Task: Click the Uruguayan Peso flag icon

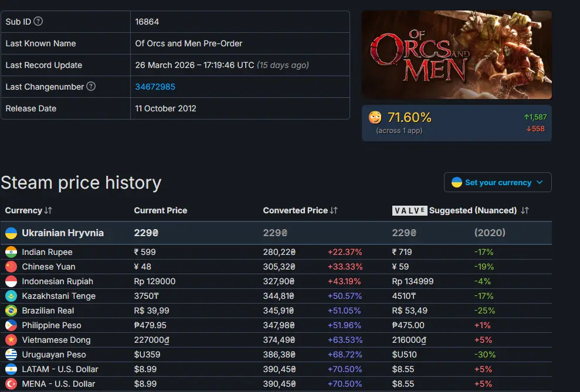Action: tap(11, 354)
